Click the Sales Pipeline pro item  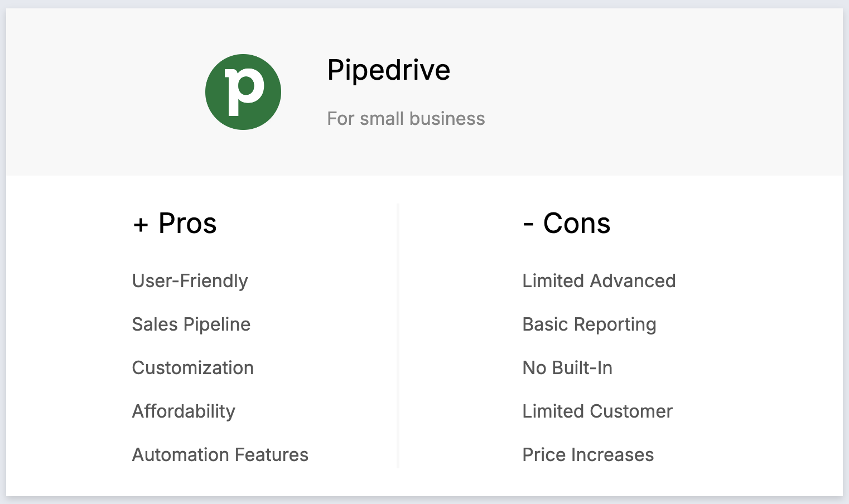coord(191,324)
